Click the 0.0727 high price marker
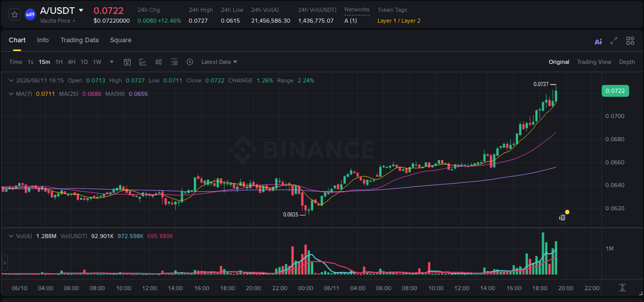 click(x=541, y=84)
